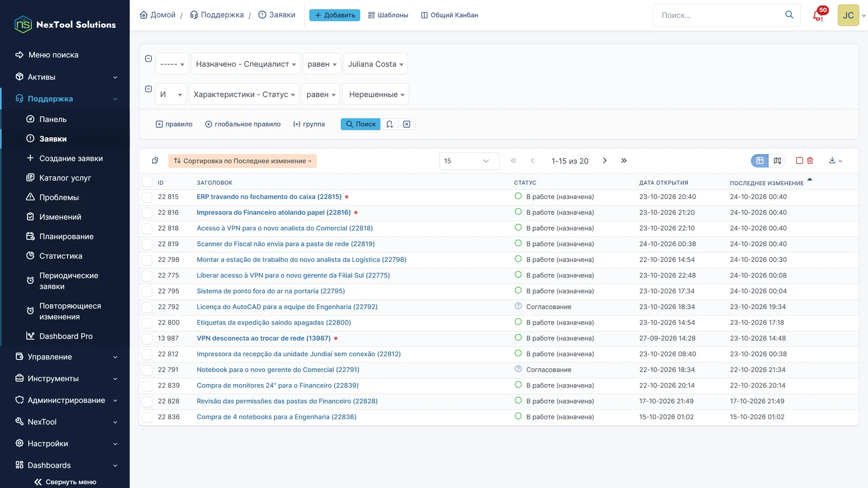Screen dimensions: 868x488
Task: Open the notifications bell icon
Action: pos(818,15)
